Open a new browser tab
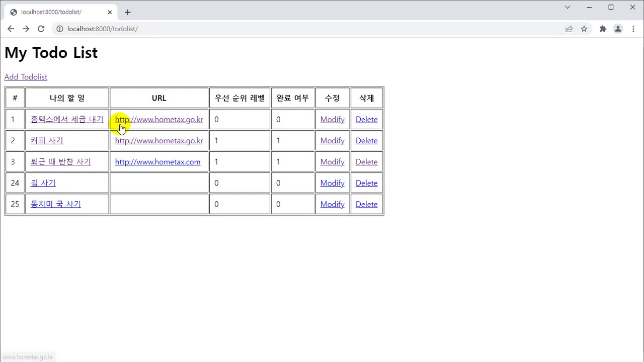 point(128,12)
